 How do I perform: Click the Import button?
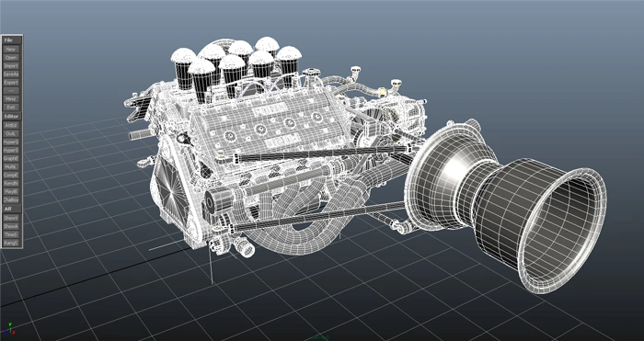[11, 65]
